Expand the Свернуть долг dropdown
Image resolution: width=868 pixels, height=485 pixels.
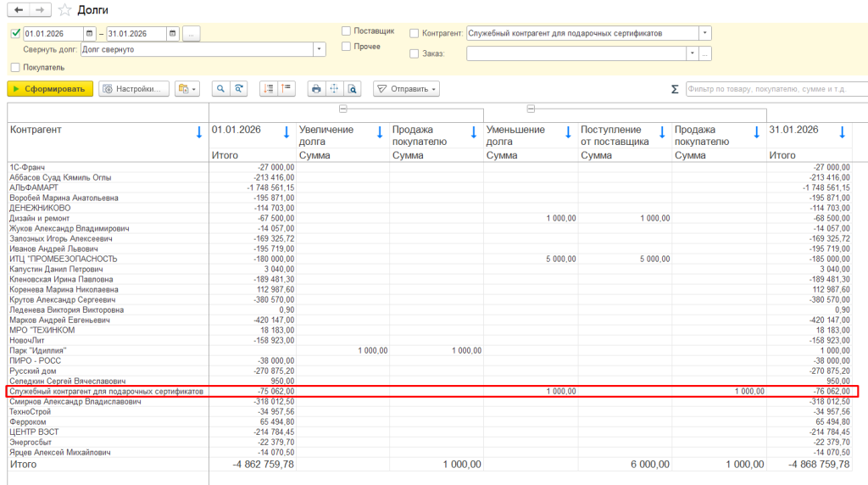319,50
